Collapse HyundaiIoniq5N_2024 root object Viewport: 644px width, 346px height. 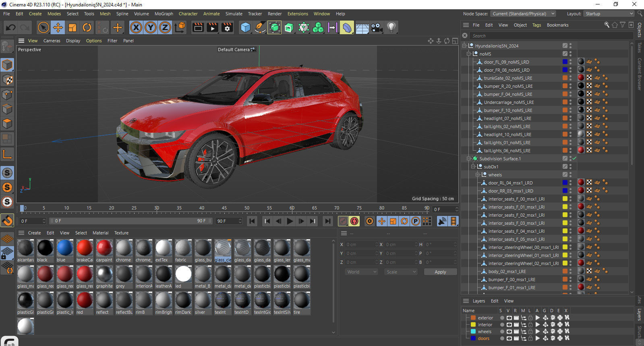pos(464,46)
